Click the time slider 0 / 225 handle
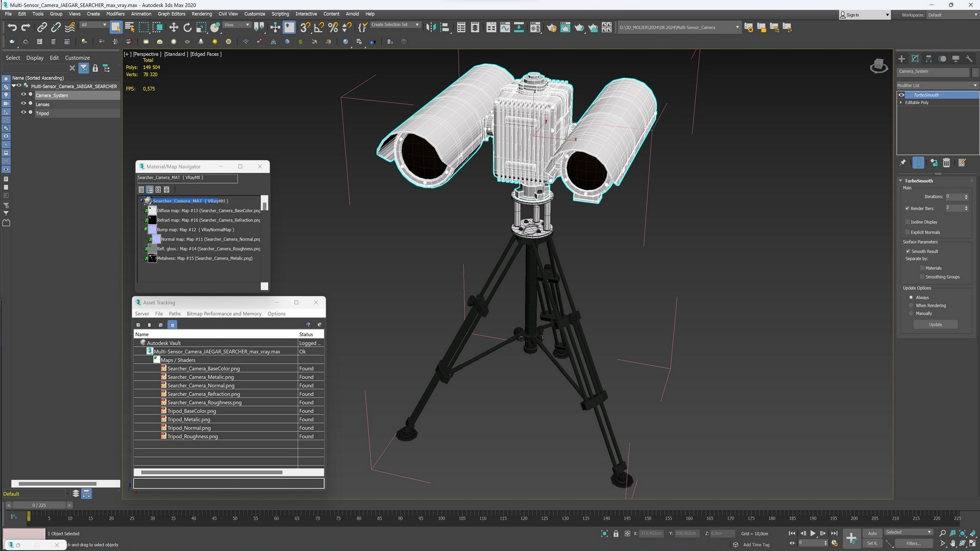 point(39,505)
